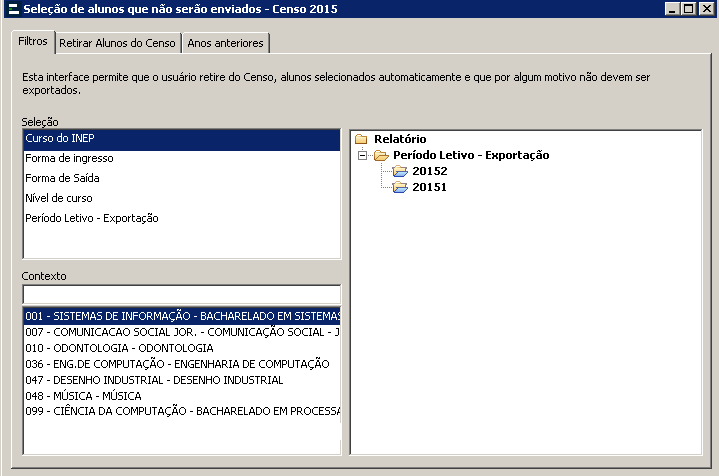Maximize the Seleção de alunos window
This screenshot has width=719, height=476.
coord(690,9)
